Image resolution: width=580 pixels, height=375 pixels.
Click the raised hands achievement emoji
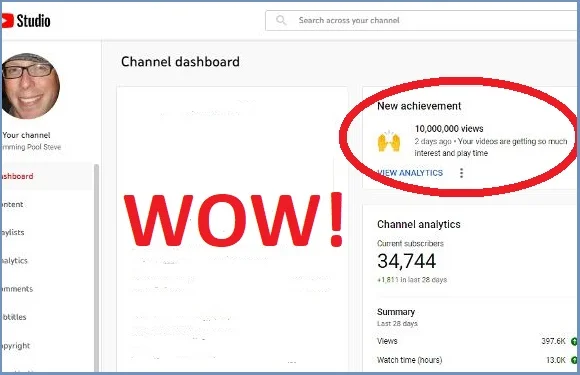coord(389,141)
